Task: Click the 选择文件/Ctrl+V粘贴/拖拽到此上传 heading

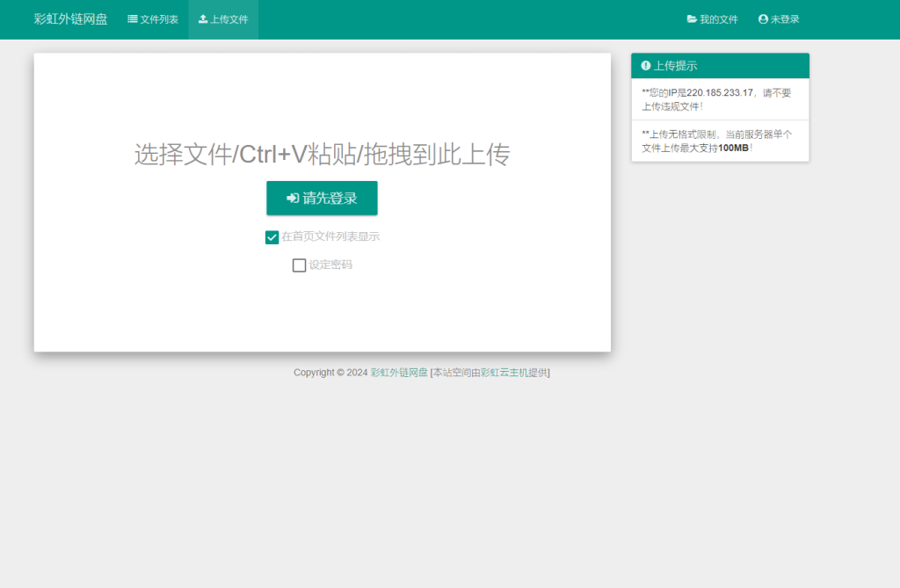Action: click(322, 155)
